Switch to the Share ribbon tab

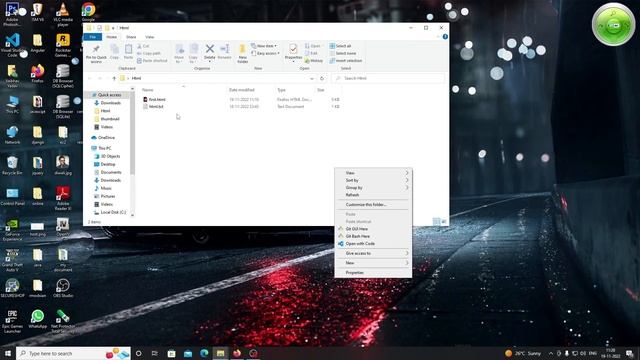[x=131, y=37]
